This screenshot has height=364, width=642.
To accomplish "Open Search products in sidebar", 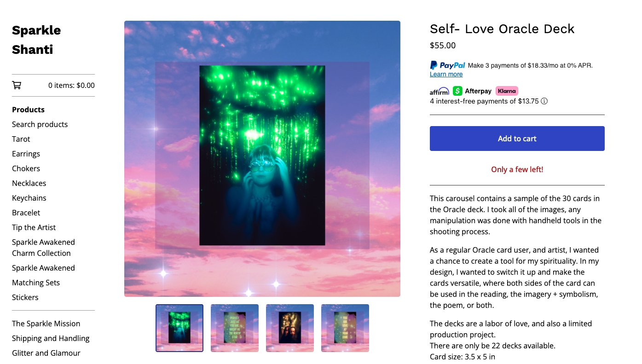I will click(x=40, y=124).
